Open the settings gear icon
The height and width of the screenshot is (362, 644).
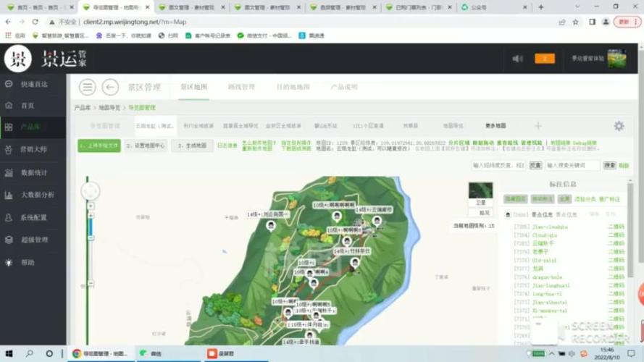619,126
